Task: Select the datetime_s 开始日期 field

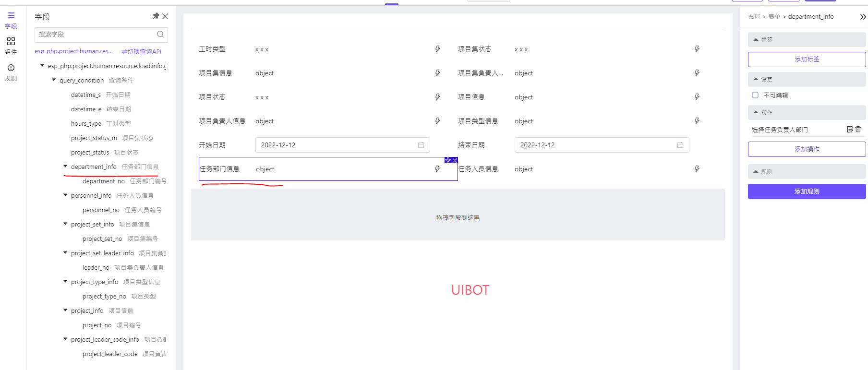Action: click(101, 95)
